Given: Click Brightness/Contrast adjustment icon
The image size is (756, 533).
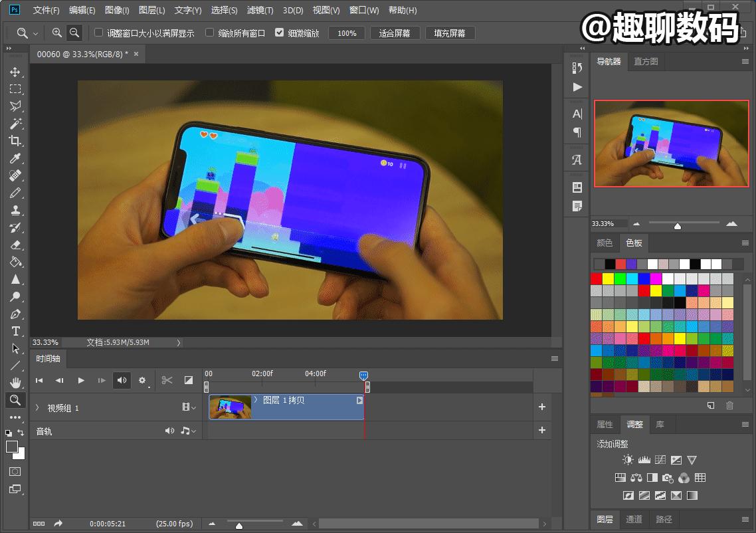Looking at the screenshot, I should pyautogui.click(x=628, y=460).
